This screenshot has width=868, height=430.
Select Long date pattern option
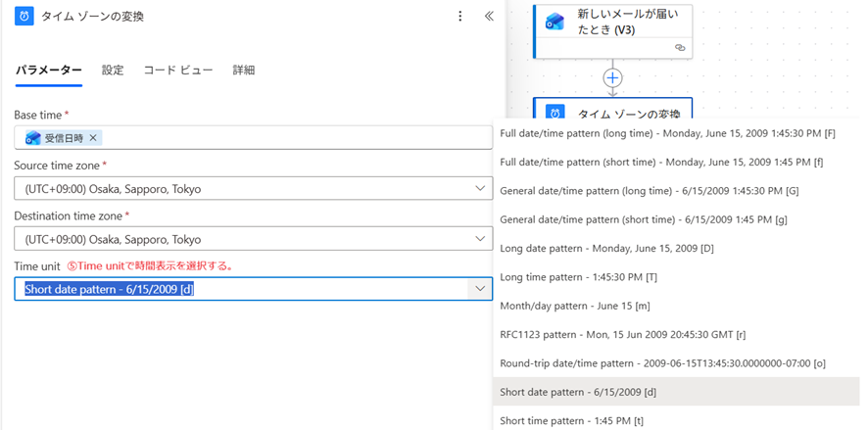606,249
